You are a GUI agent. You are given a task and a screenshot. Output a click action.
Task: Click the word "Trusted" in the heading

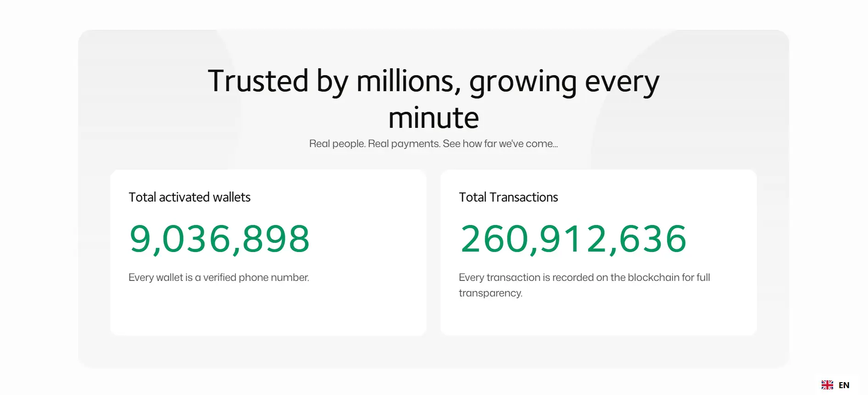point(258,82)
